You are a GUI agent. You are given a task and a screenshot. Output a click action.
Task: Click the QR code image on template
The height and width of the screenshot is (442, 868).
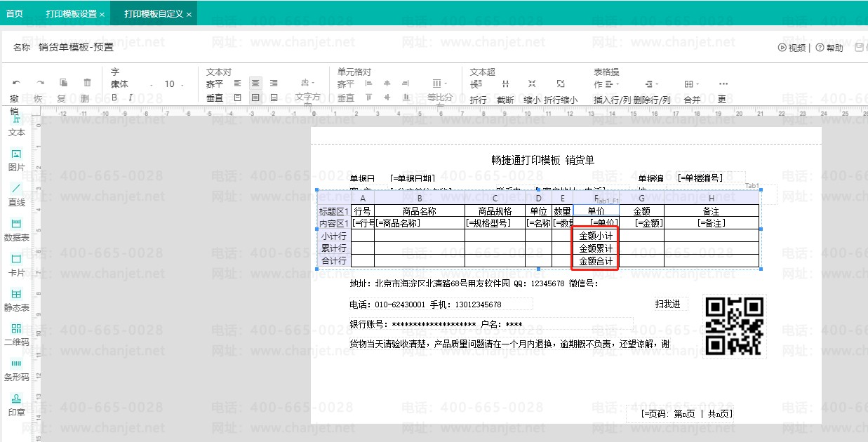(735, 326)
